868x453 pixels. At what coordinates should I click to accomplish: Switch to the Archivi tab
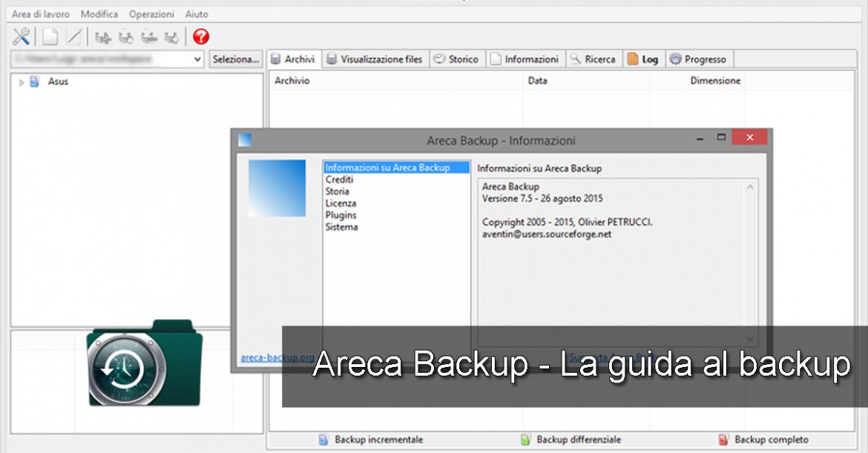tap(293, 59)
